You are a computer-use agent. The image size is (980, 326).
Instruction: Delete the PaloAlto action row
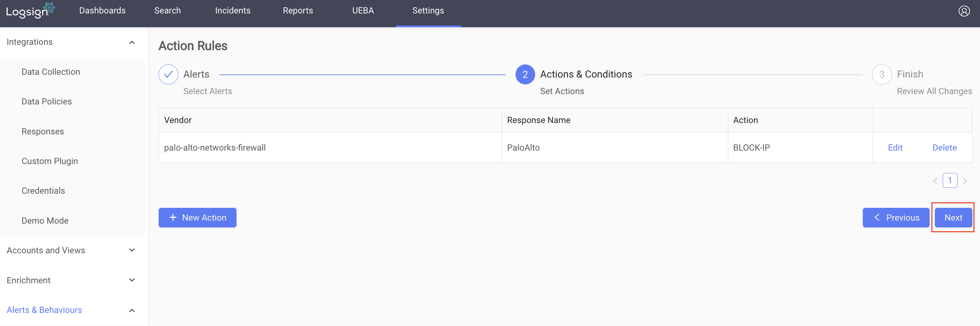tap(944, 147)
